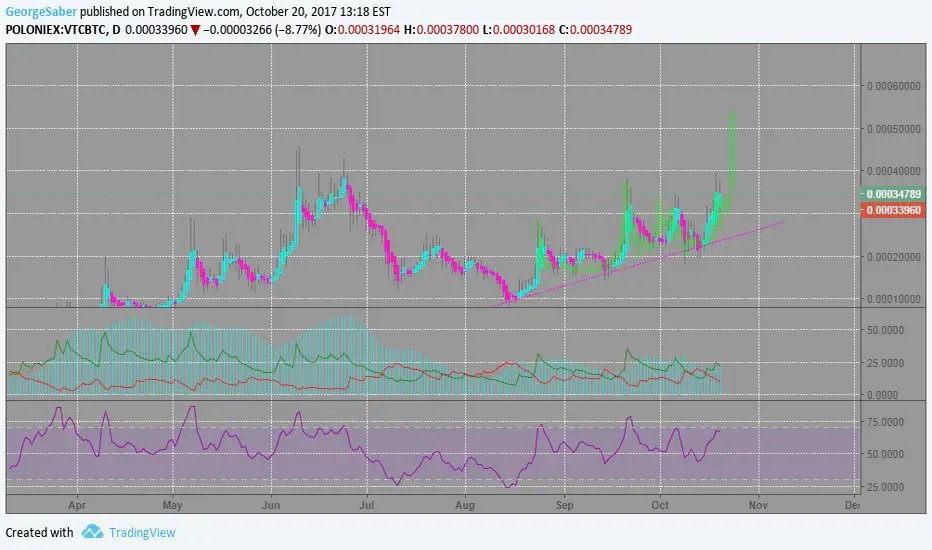Click the Aug label on the time axis

click(x=465, y=505)
